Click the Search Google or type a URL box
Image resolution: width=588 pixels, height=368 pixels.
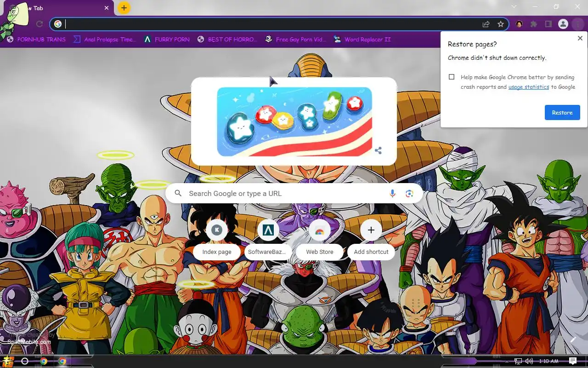294,194
